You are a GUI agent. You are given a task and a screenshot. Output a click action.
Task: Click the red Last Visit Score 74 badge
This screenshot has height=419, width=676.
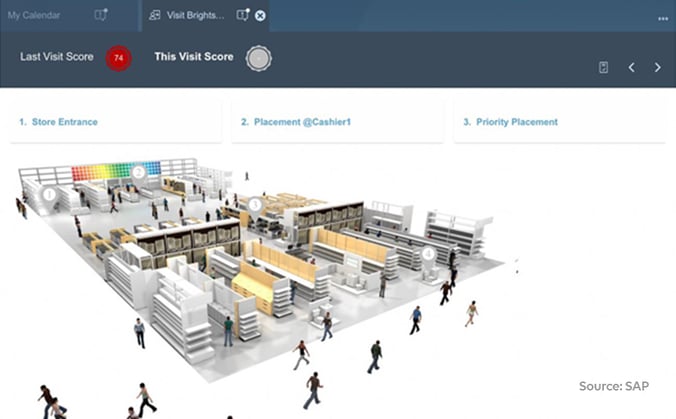119,58
